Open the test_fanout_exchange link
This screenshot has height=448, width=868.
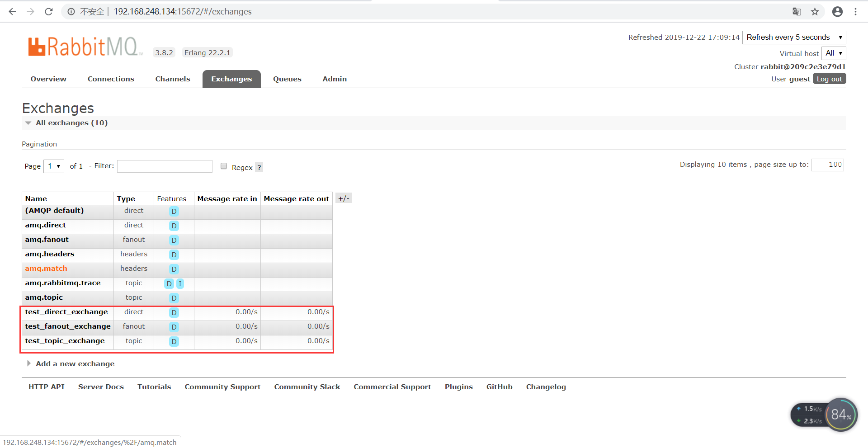(68, 326)
